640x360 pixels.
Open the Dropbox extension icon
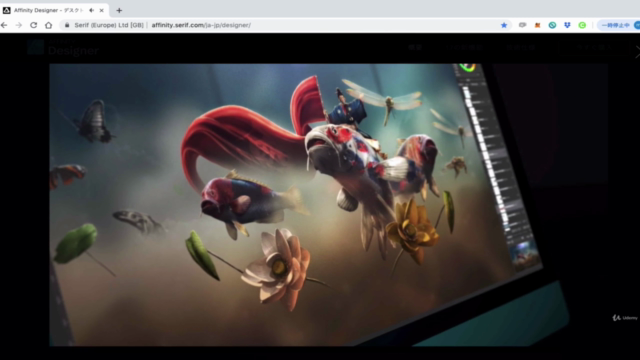[x=567, y=25]
